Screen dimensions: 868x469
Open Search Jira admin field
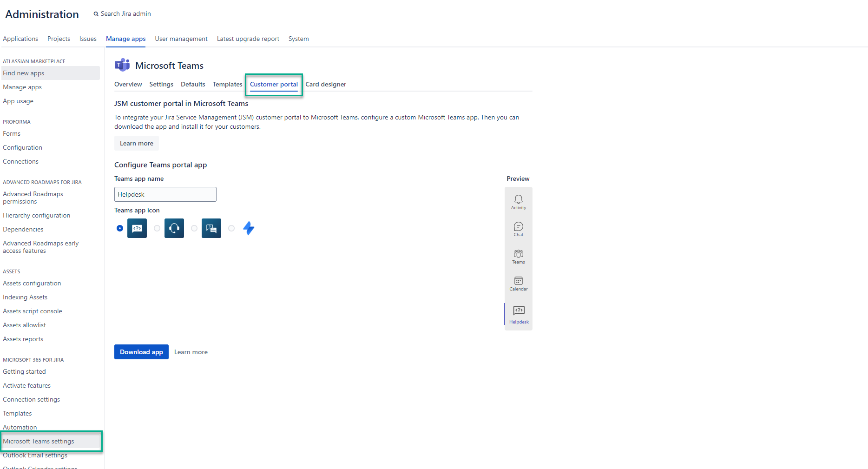(125, 13)
